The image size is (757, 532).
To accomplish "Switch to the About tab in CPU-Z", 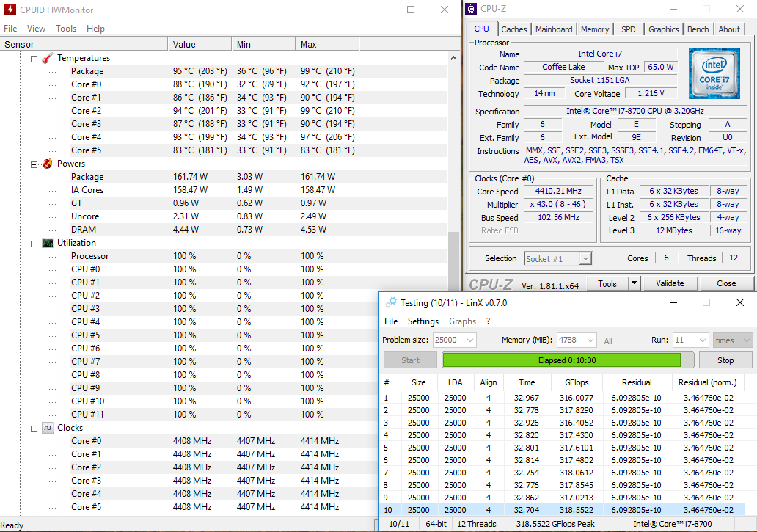I will pyautogui.click(x=729, y=29).
